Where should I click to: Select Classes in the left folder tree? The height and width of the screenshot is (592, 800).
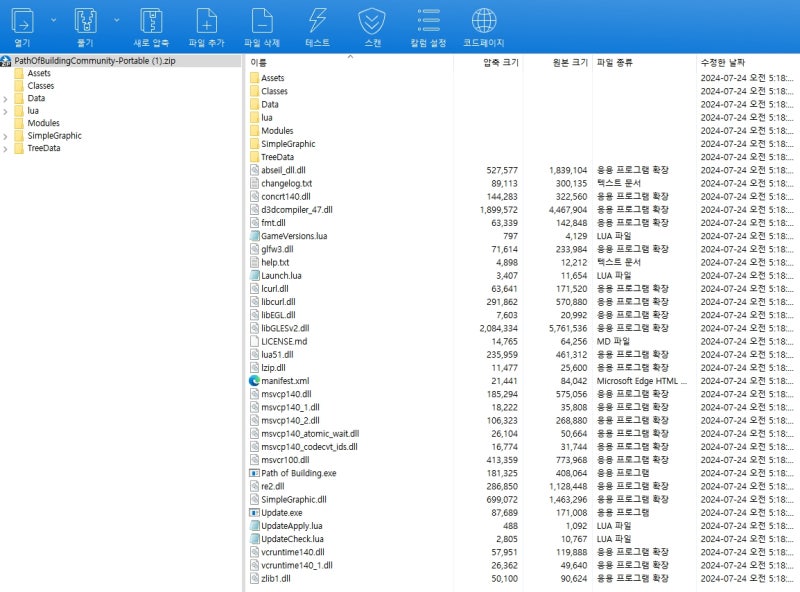40,86
